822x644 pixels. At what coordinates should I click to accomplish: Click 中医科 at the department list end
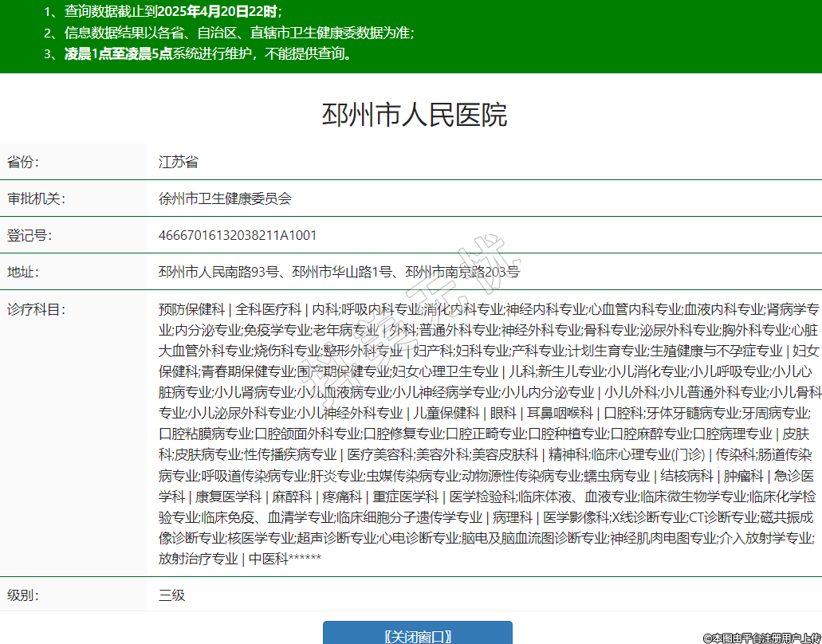click(x=267, y=558)
